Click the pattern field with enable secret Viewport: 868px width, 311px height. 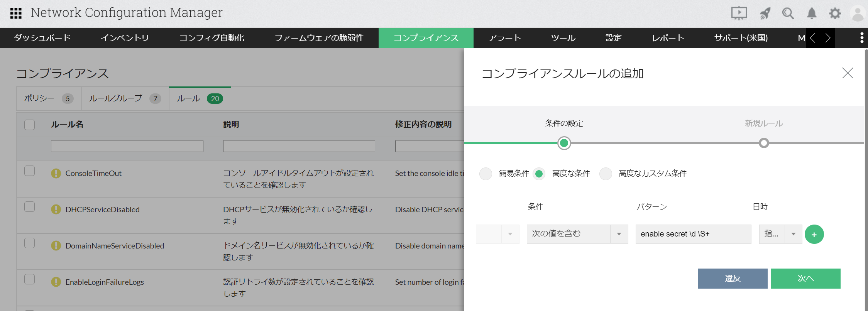(x=693, y=234)
